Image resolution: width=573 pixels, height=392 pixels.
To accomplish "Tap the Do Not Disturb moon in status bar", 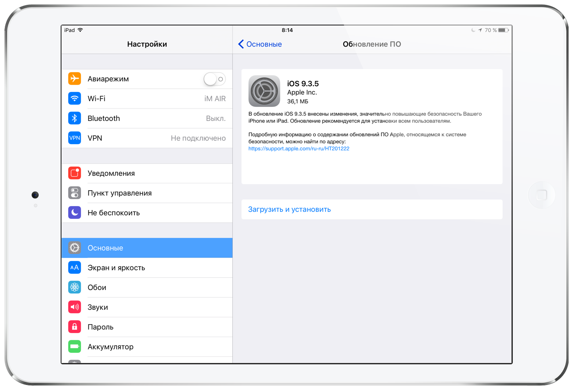I will pyautogui.click(x=473, y=30).
